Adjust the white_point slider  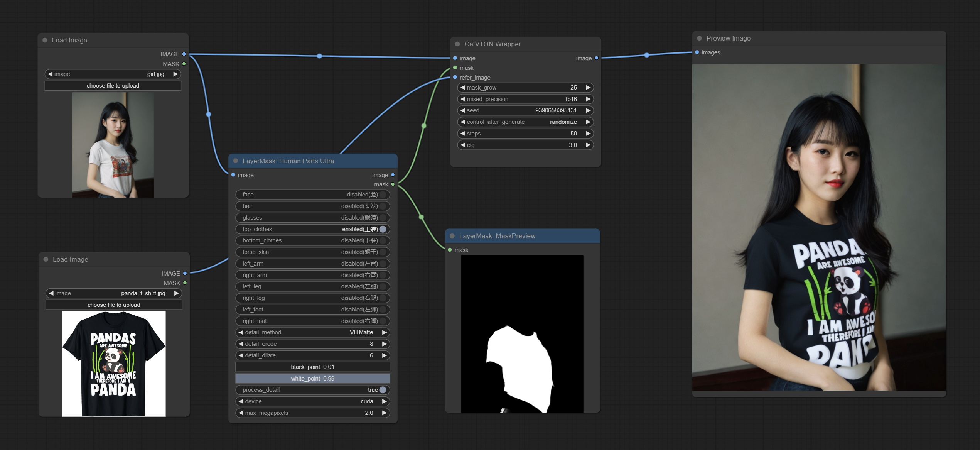(312, 379)
